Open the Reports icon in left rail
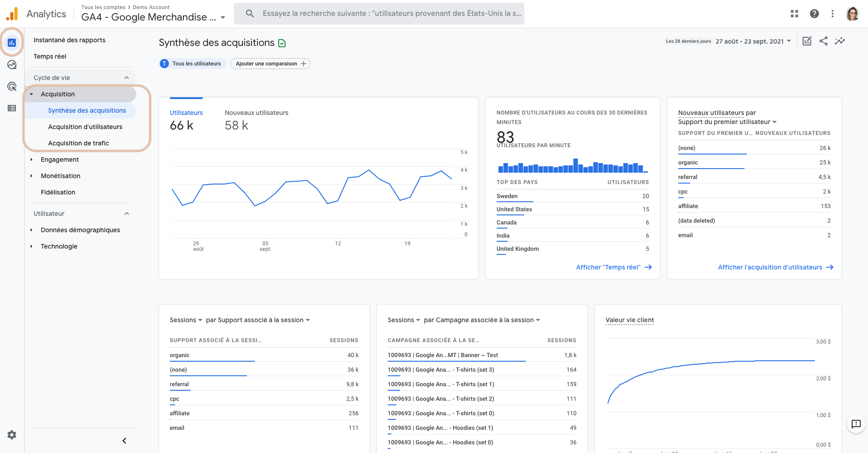The width and height of the screenshot is (868, 453). point(12,43)
